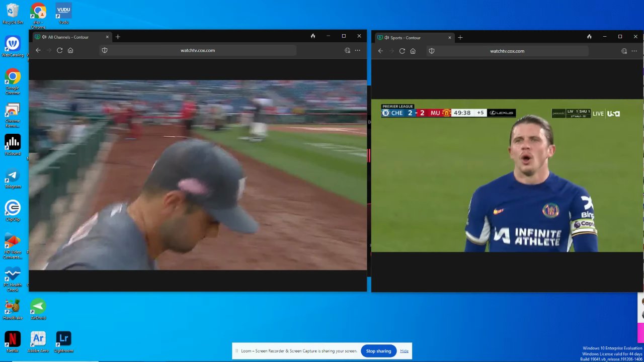This screenshot has width=644, height=362.
Task: Open the FxSound desktop icon
Action: coord(13,145)
